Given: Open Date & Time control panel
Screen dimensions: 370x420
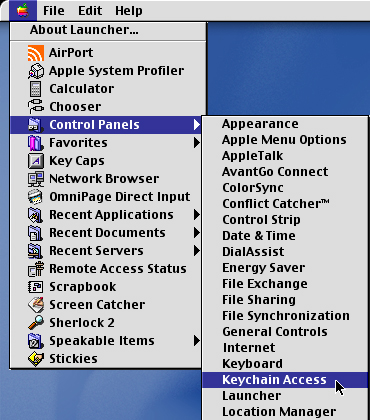Looking at the screenshot, I should [285, 236].
